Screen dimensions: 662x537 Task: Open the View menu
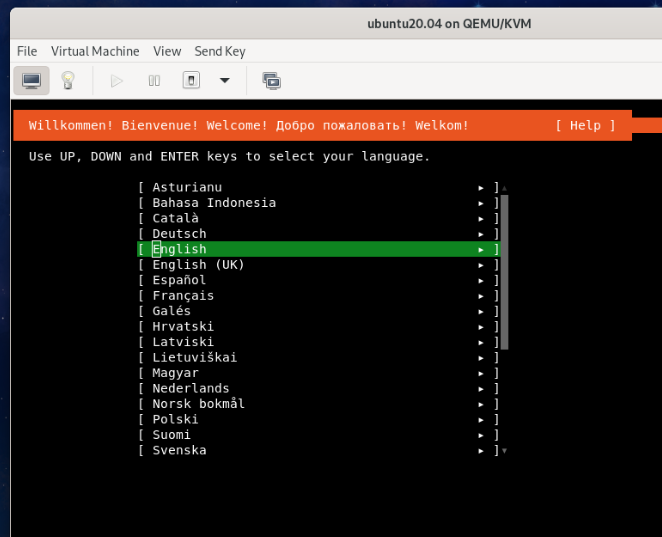tap(167, 51)
